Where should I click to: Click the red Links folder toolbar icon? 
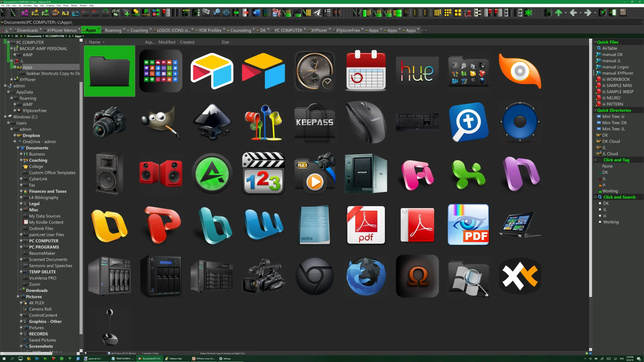pos(468,13)
